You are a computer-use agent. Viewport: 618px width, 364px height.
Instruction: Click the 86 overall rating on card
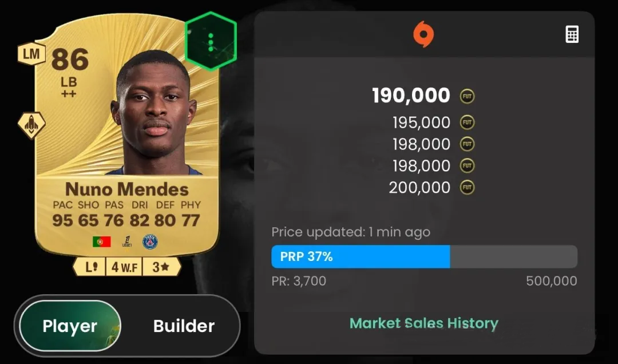(70, 60)
